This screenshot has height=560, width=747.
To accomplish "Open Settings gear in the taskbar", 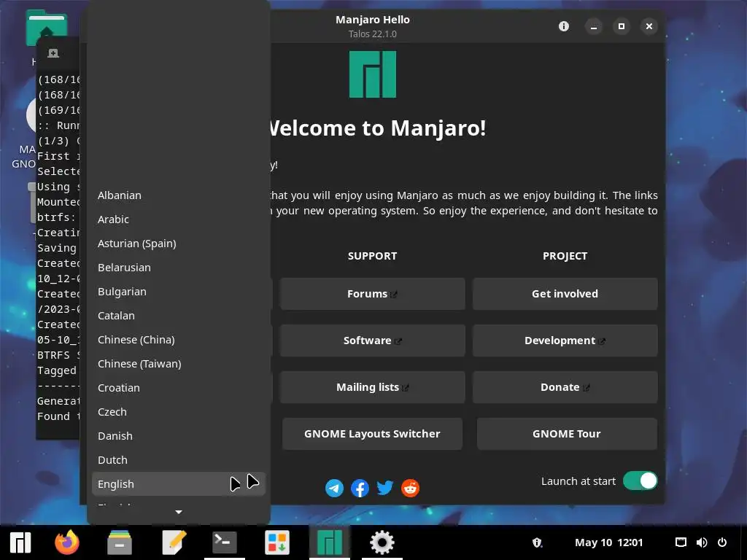I will point(382,542).
